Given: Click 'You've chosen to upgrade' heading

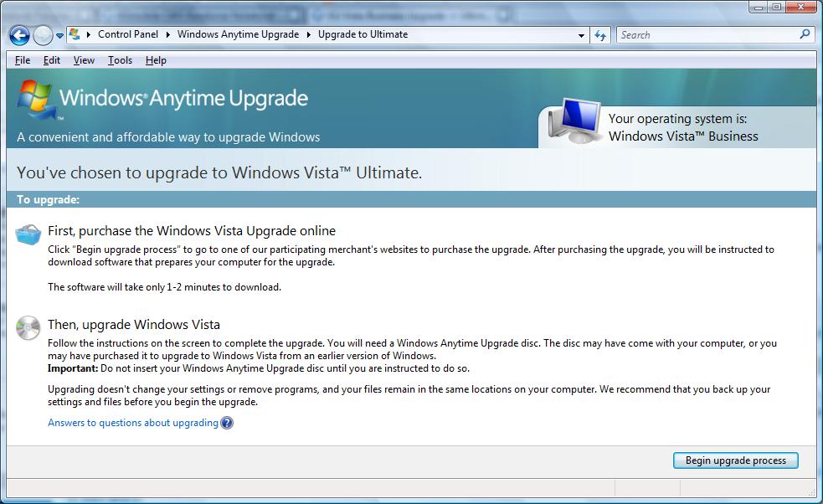Looking at the screenshot, I should [x=219, y=172].
